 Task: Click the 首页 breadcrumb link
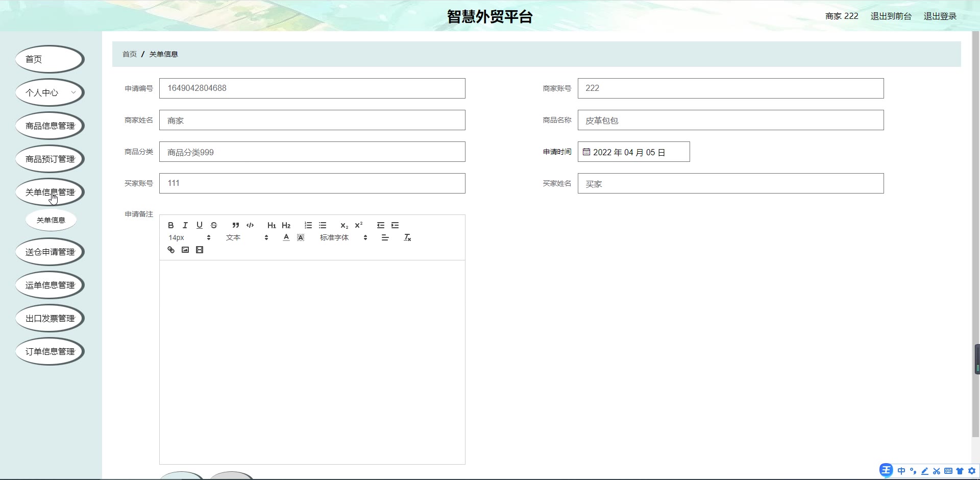130,54
